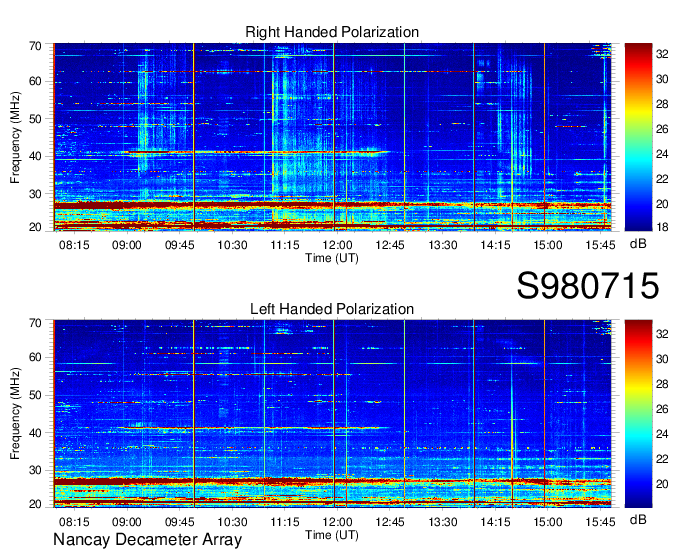
Task: Click 60 MHz tick on right-handed plot
Action: pyautogui.click(x=35, y=82)
